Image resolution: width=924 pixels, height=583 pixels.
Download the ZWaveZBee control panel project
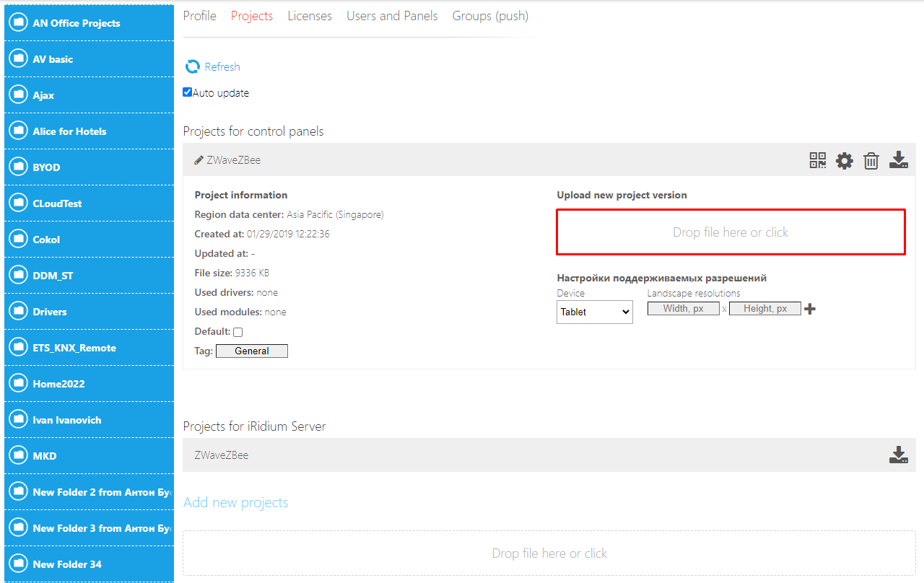coord(898,160)
